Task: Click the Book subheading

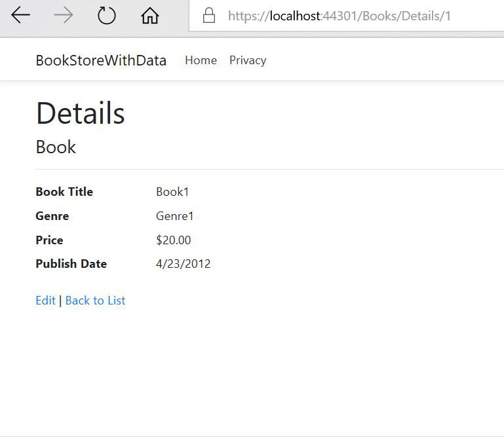Action: (x=56, y=147)
